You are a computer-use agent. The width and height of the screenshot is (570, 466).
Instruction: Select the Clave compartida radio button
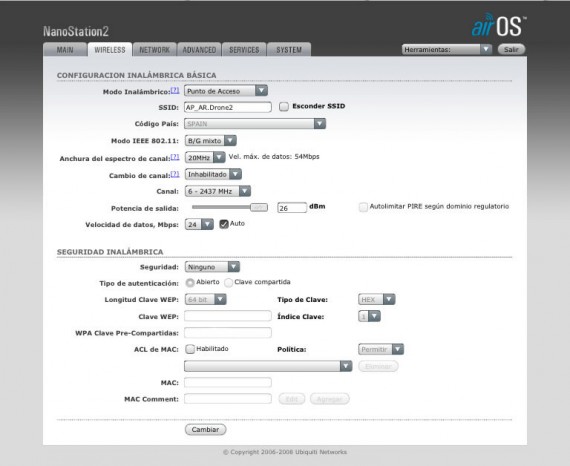pyautogui.click(x=228, y=282)
